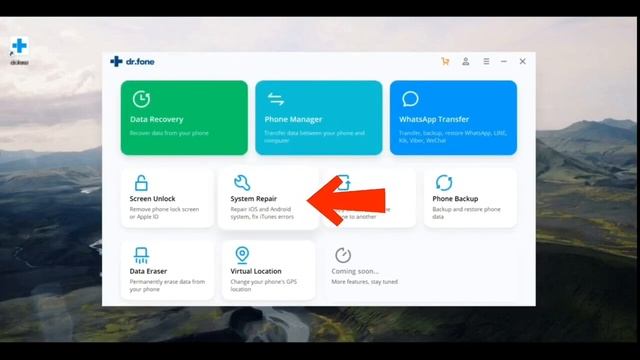
Task: Click the Phone Backup refresh icon
Action: [x=444, y=182]
